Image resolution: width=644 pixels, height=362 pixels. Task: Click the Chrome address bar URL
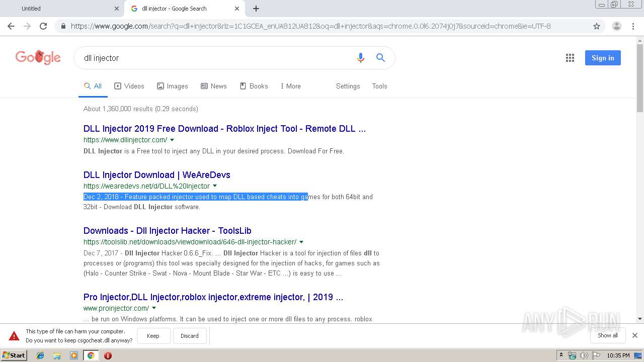310,26
